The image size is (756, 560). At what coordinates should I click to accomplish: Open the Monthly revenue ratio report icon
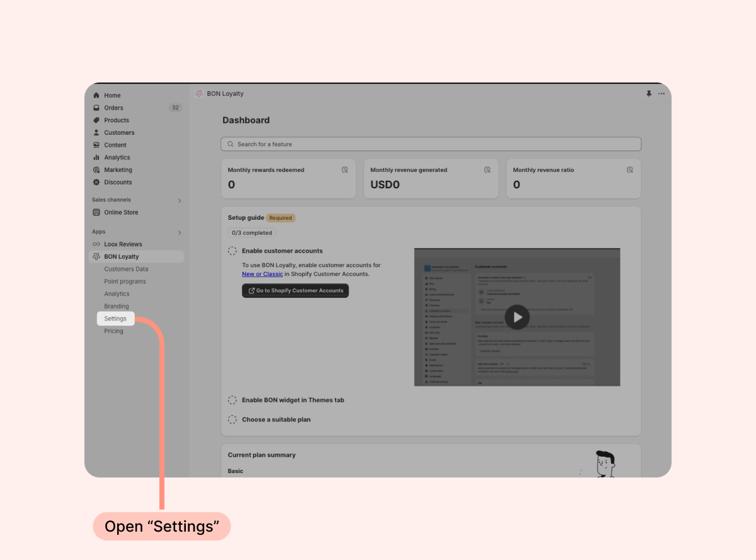click(630, 170)
